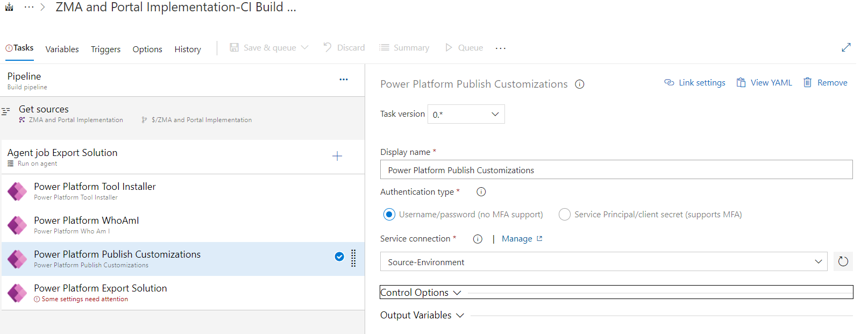
Task: Click the View YAML button
Action: coord(764,82)
